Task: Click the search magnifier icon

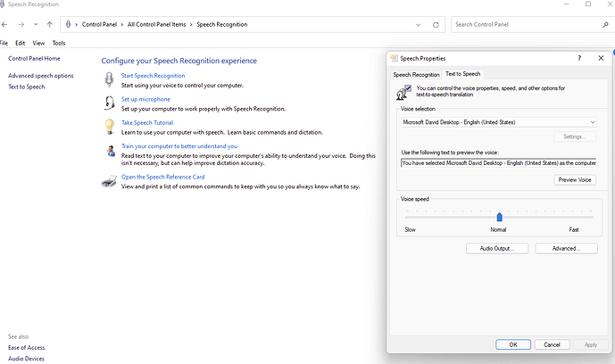Action: point(605,25)
